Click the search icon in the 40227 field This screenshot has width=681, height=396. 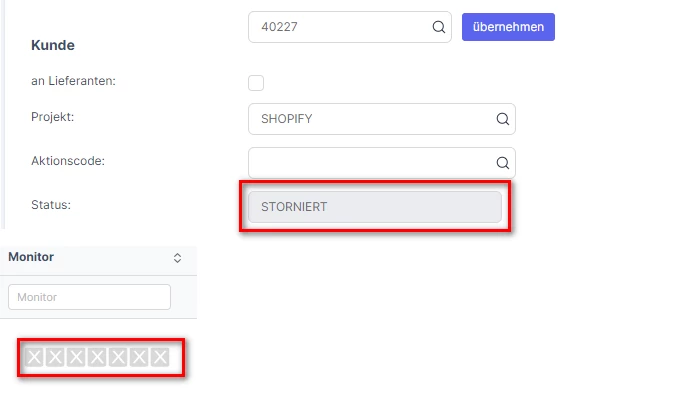click(x=439, y=27)
